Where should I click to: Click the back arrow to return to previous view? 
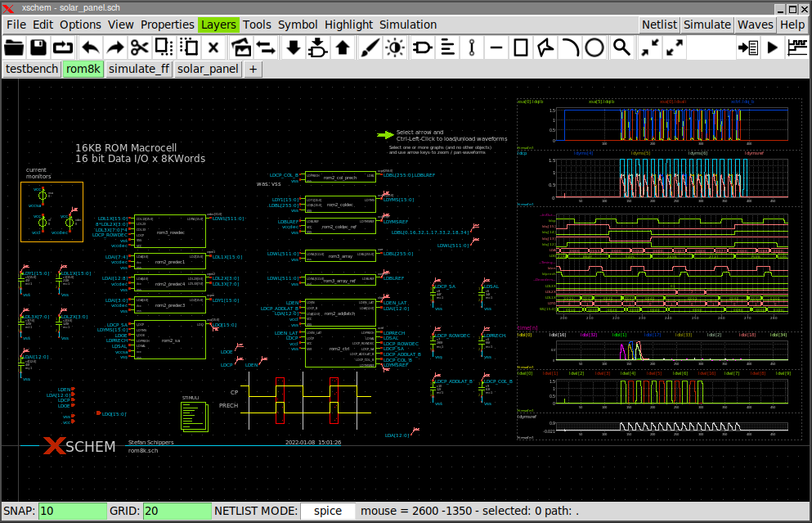click(91, 47)
